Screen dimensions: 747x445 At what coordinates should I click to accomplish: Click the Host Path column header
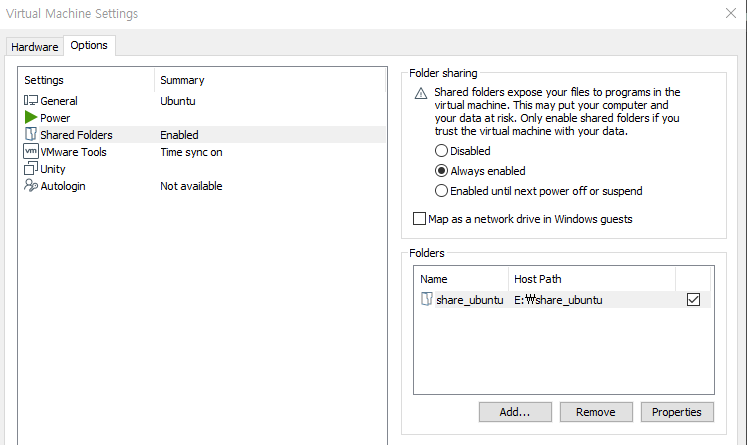[x=592, y=279]
